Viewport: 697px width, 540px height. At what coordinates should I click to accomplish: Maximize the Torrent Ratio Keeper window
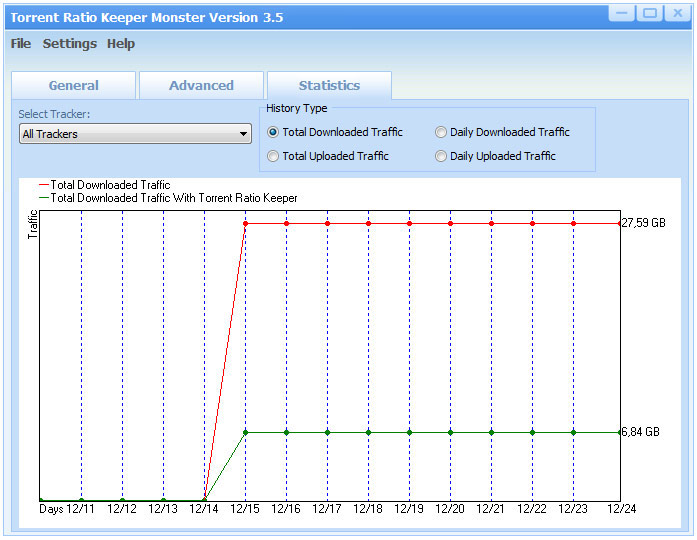coord(649,13)
